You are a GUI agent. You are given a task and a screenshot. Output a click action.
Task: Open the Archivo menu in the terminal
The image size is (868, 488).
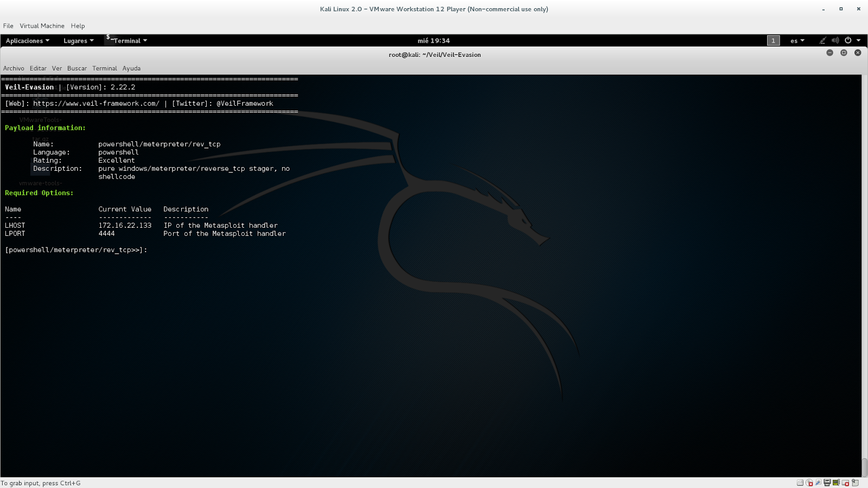(x=14, y=68)
